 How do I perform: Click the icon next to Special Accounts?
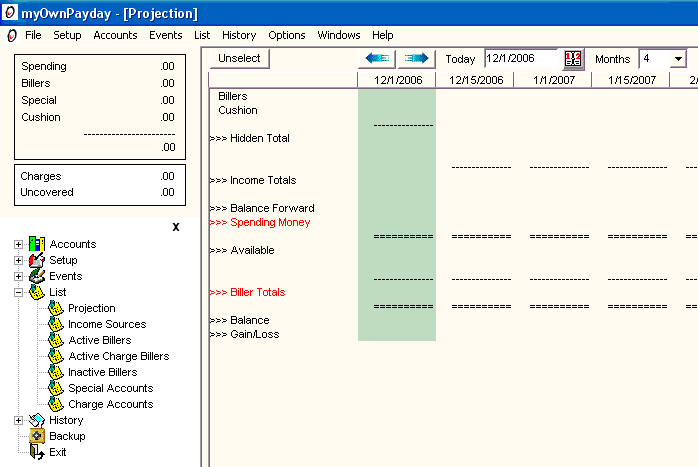(56, 388)
